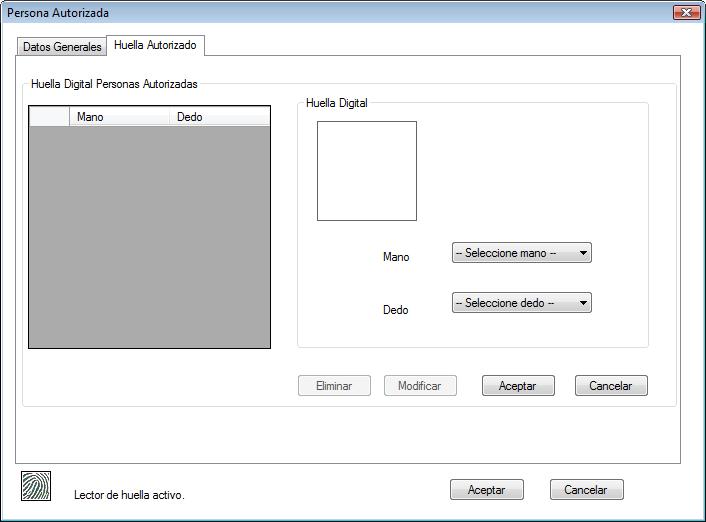706x522 pixels.
Task: Click the Lector de huella activo text
Action: point(129,495)
